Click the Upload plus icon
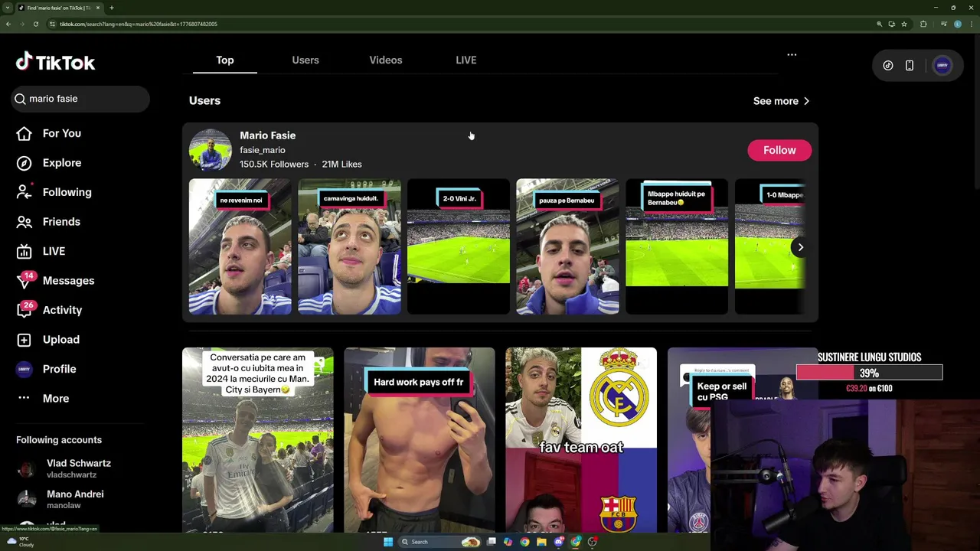 point(24,340)
